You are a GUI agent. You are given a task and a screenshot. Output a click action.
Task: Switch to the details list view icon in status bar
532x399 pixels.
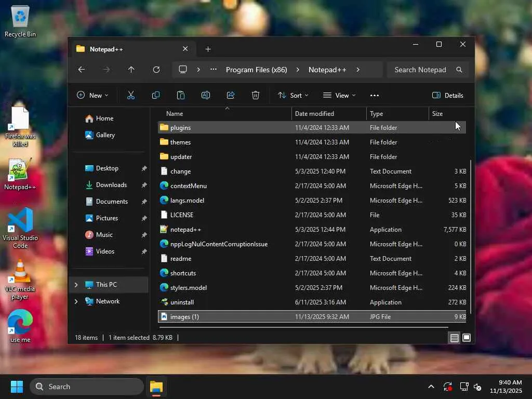(454, 338)
